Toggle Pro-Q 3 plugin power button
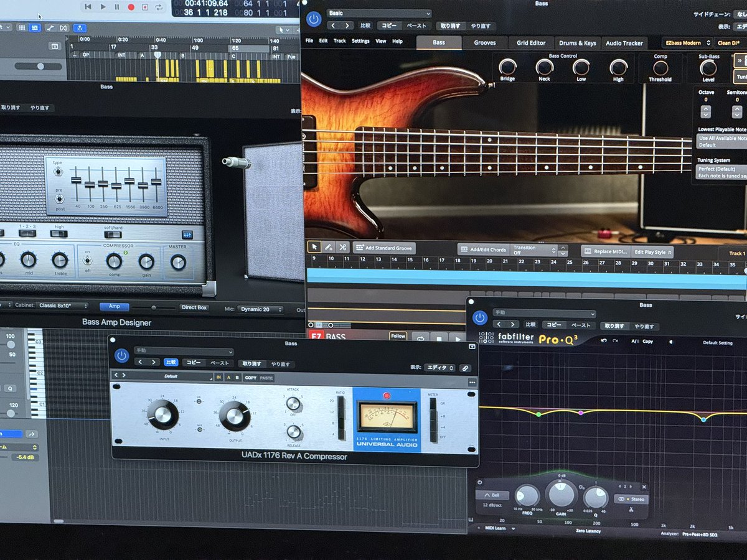The width and height of the screenshot is (747, 560). coord(479,318)
